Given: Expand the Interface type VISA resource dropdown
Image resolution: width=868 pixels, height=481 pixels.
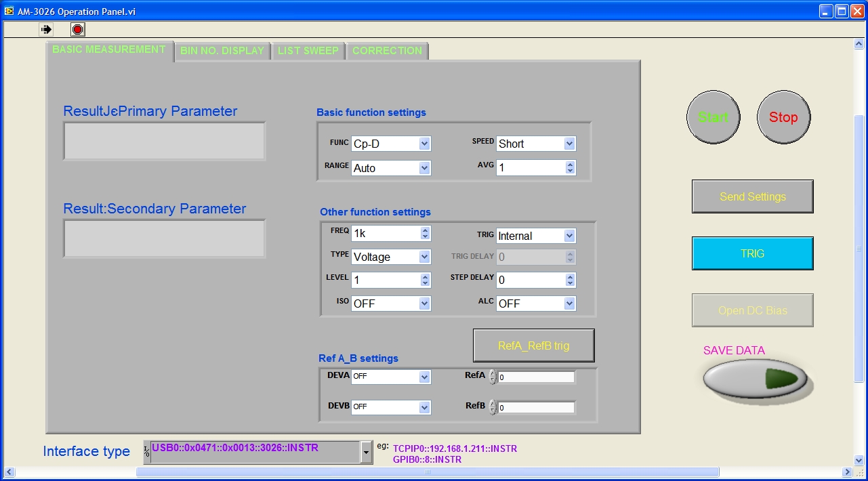Looking at the screenshot, I should point(367,452).
